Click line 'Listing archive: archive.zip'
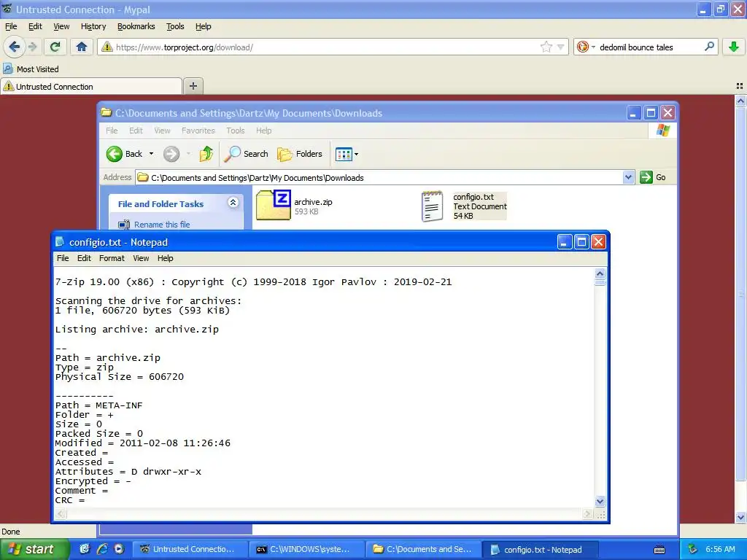The image size is (747, 560). [x=136, y=329]
